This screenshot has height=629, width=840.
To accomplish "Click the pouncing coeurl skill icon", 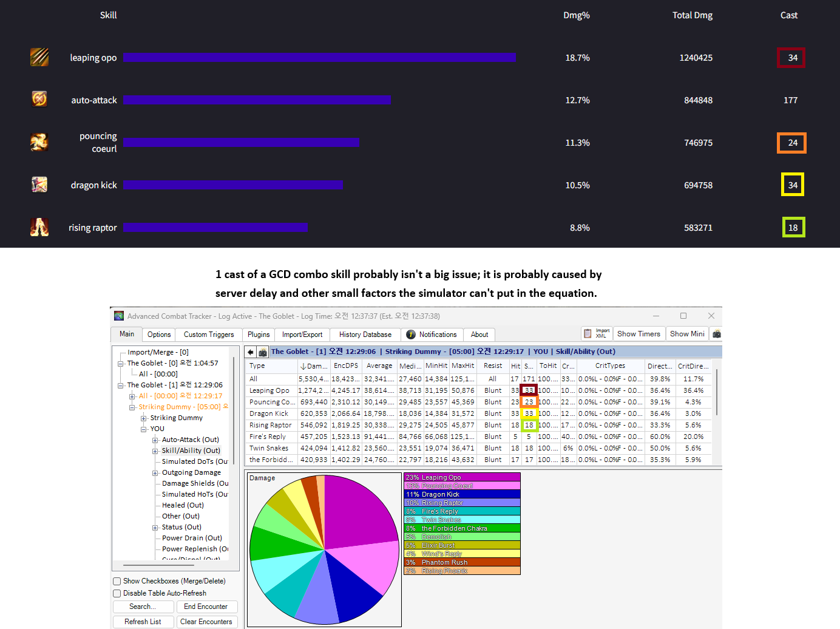I will (x=39, y=142).
